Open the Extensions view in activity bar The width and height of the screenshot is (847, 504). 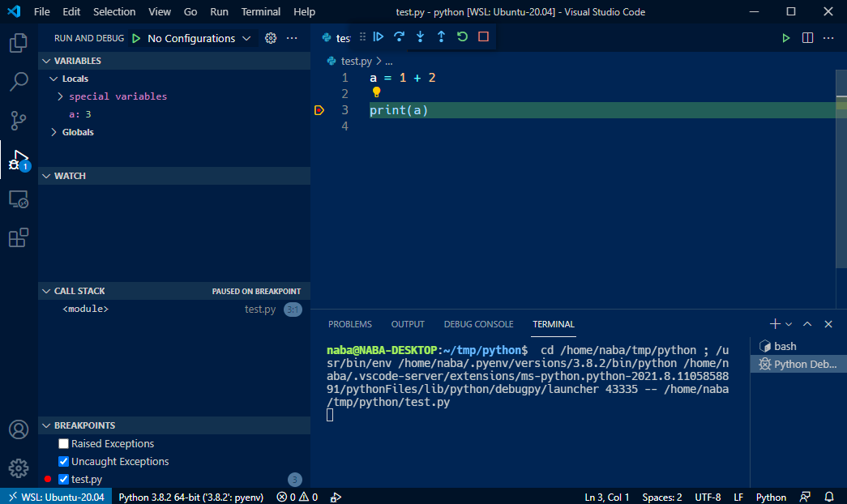coord(18,237)
